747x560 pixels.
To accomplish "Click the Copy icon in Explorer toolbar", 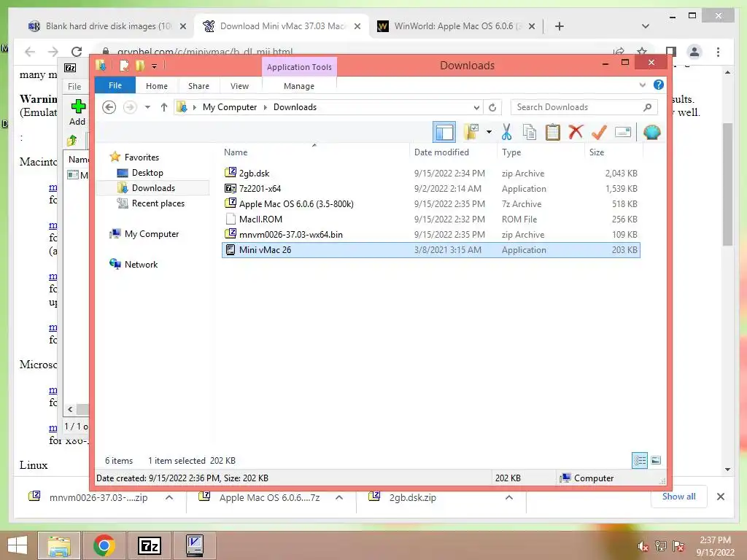I will (530, 132).
